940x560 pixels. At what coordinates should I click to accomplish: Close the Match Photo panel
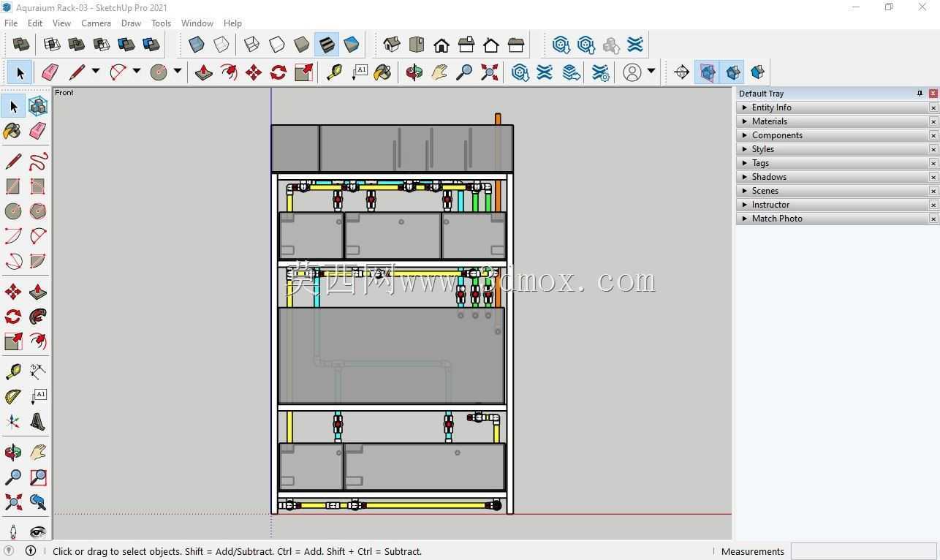click(933, 219)
